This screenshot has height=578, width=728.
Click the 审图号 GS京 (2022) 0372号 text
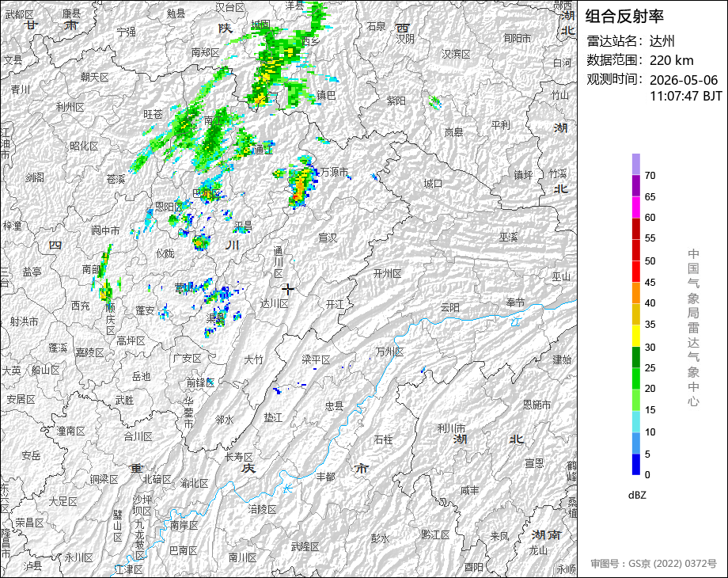pos(654,564)
